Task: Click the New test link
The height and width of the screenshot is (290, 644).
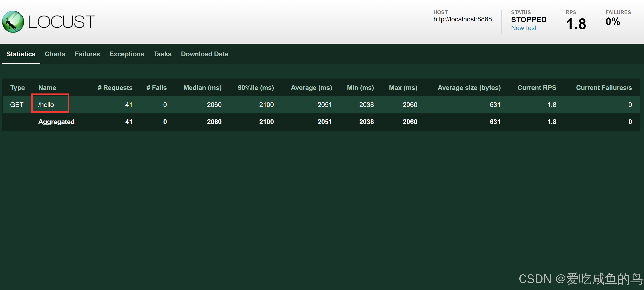Action: [524, 28]
